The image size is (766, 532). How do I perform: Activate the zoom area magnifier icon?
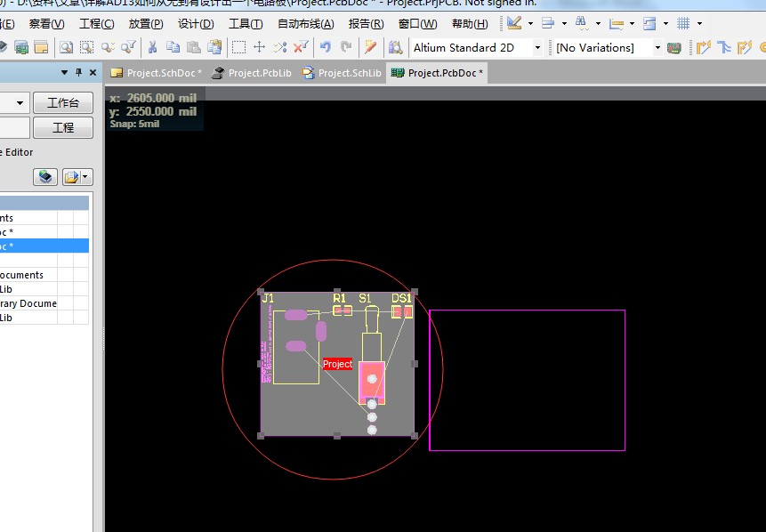pyautogui.click(x=86, y=48)
